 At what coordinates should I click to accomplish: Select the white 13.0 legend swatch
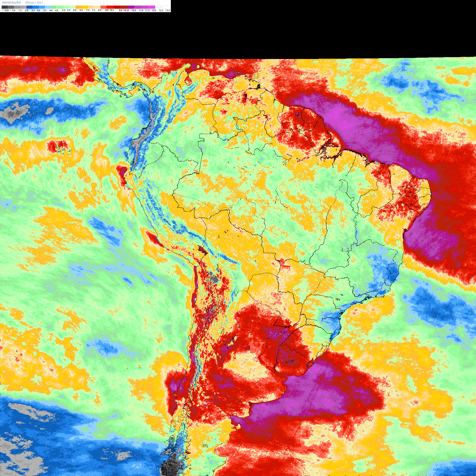166,7
